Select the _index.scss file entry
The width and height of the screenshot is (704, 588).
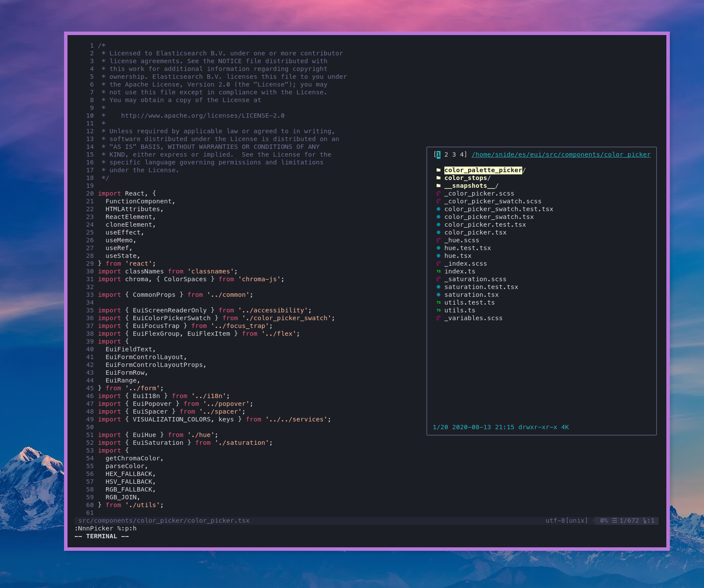tap(466, 263)
